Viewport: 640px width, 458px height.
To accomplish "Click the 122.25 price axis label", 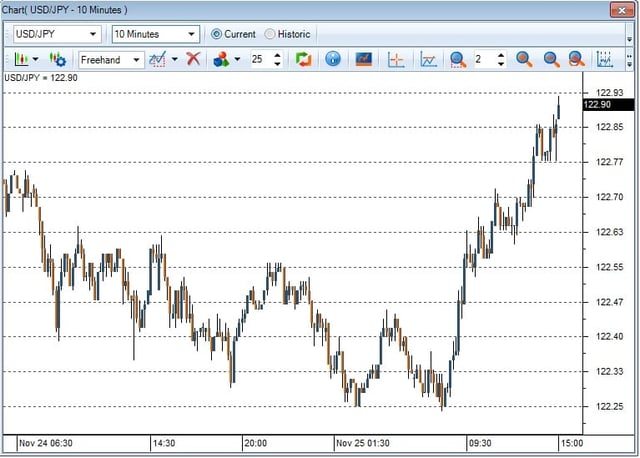I will [x=610, y=407].
